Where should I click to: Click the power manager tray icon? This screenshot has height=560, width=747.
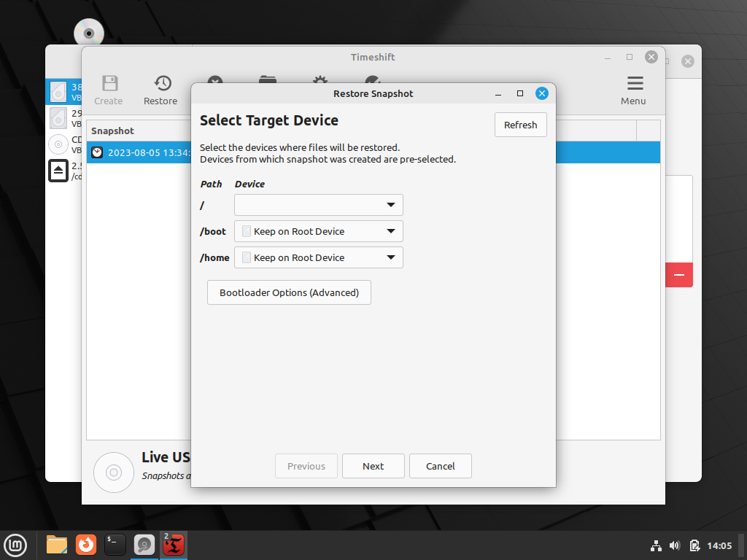694,545
